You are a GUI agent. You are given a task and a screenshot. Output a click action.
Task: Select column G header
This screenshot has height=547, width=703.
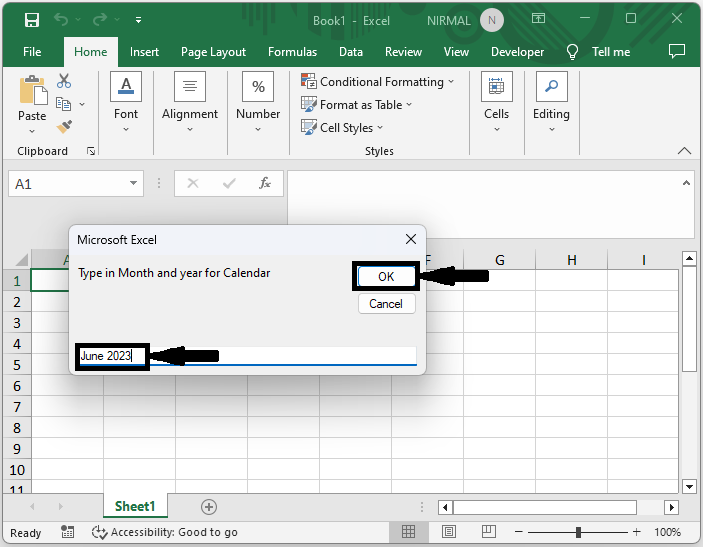pos(499,260)
